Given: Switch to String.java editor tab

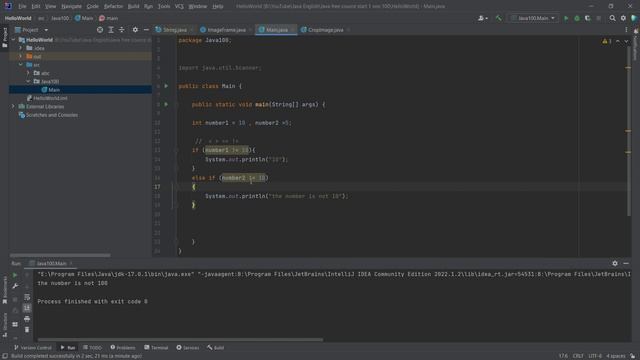Looking at the screenshot, I should tap(175, 30).
